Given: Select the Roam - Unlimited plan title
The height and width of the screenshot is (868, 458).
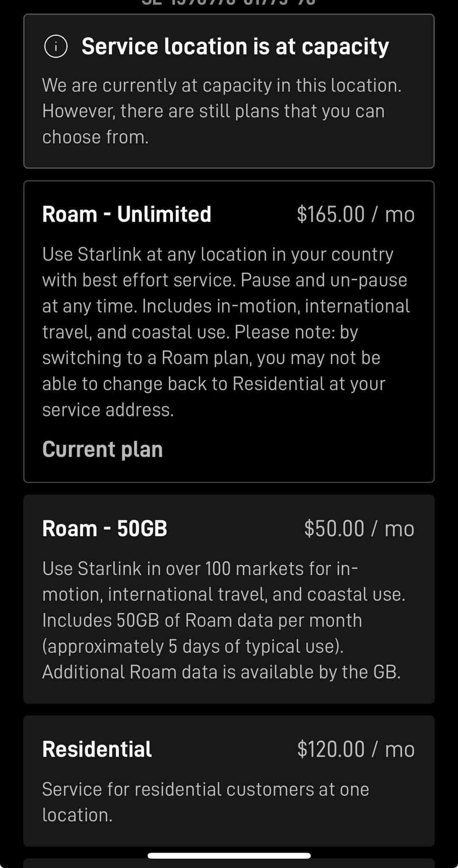Looking at the screenshot, I should click(x=126, y=214).
